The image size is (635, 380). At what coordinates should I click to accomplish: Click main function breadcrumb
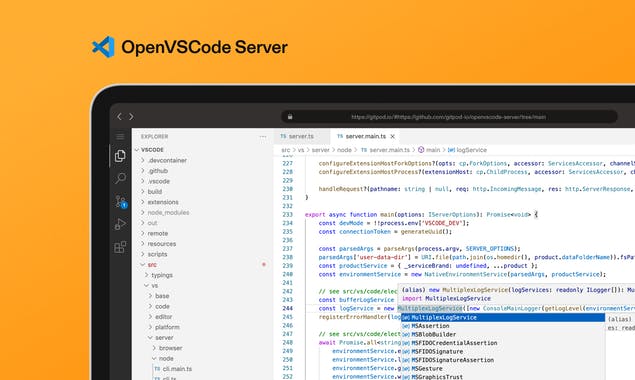[x=429, y=150]
